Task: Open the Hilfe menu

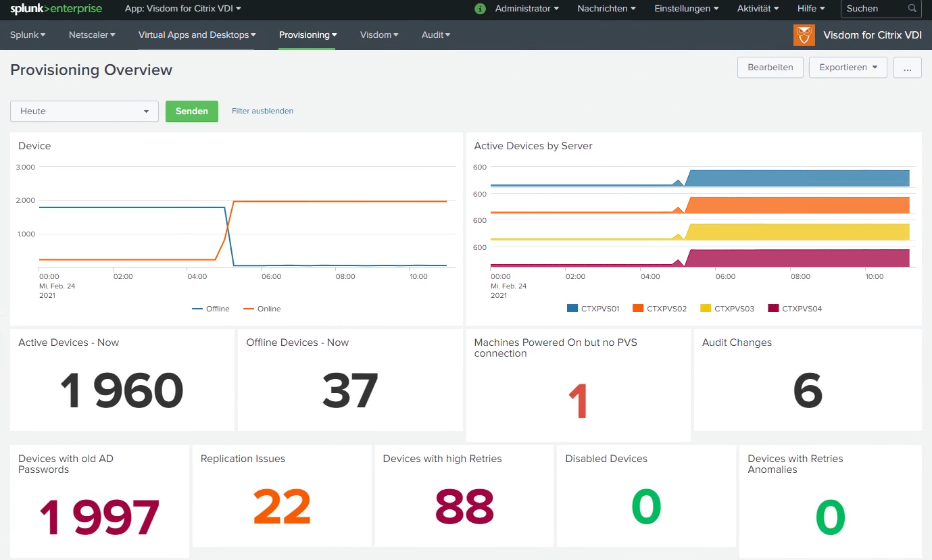Action: tap(811, 9)
